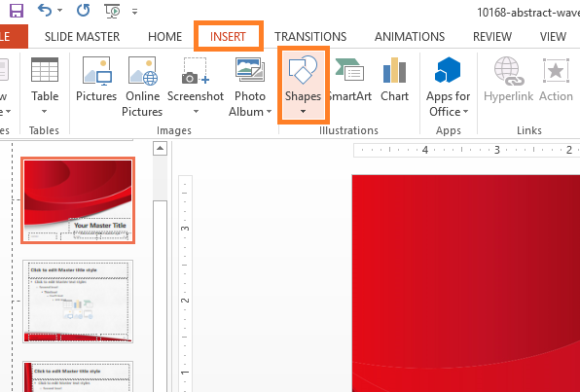Image resolution: width=580 pixels, height=392 pixels.
Task: Click the thumbnail pane scroll up arrow
Action: [160, 149]
